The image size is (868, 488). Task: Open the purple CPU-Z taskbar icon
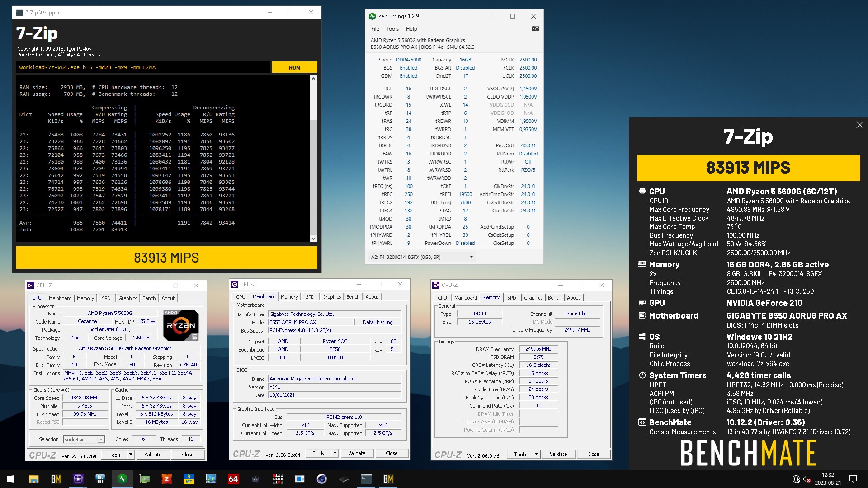[78, 479]
